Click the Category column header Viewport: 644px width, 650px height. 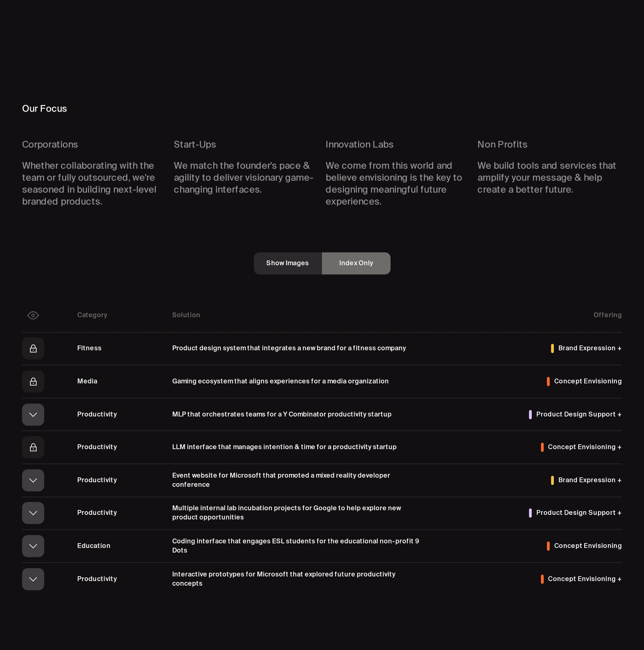(92, 315)
